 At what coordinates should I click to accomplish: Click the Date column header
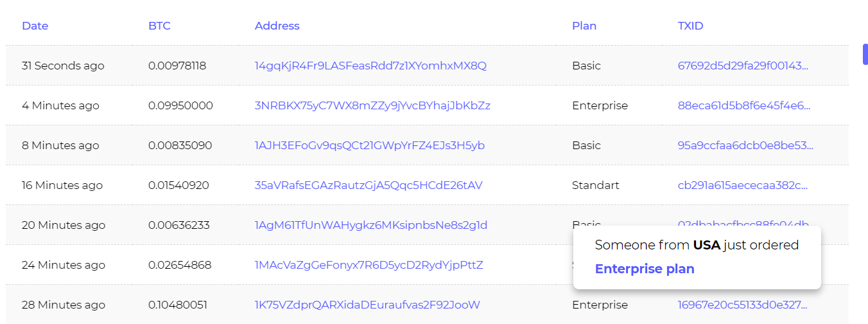[x=35, y=26]
